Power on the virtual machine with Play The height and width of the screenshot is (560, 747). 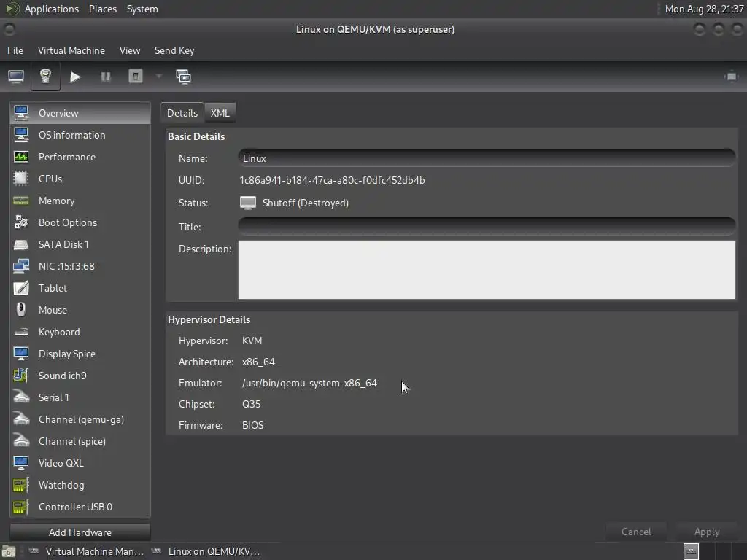[75, 77]
